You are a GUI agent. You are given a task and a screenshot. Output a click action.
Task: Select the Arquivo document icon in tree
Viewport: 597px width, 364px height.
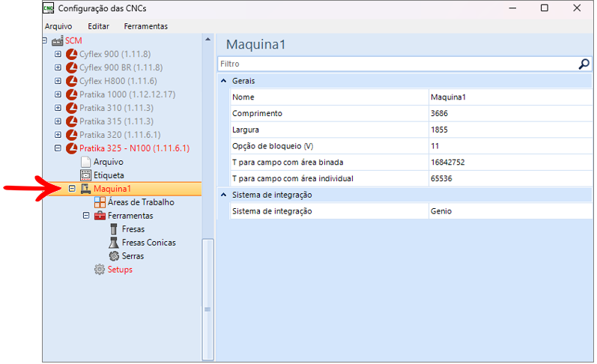click(85, 162)
